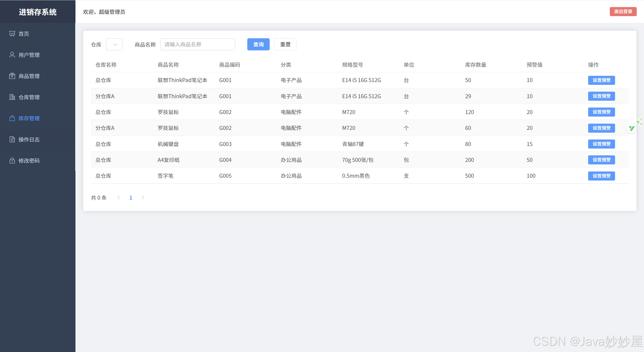Image resolution: width=644 pixels, height=352 pixels.
Task: Click the user management person icon
Action: click(x=12, y=55)
